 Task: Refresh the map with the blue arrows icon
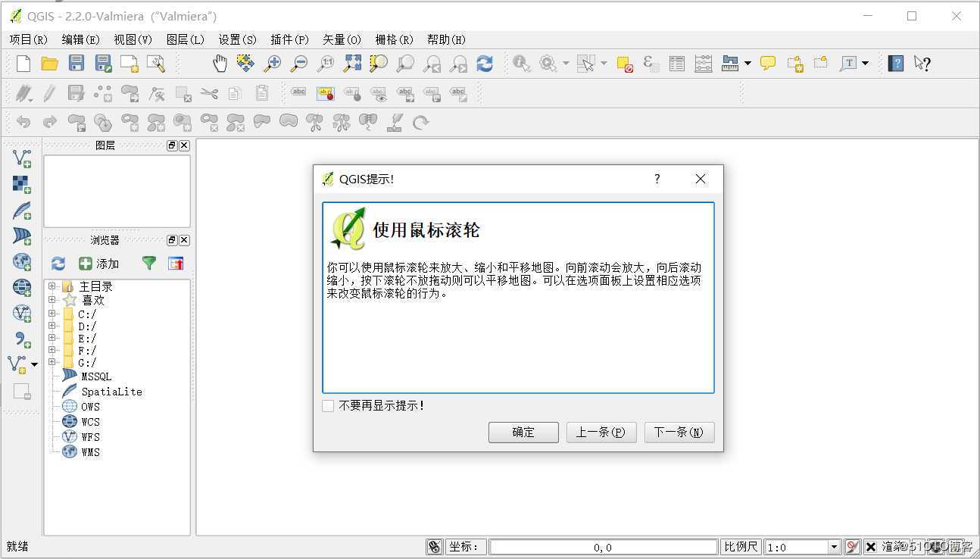[485, 64]
